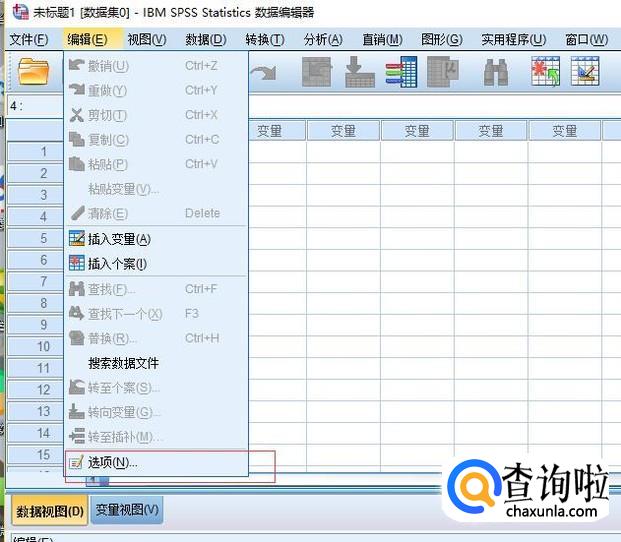Select row header 3
Image resolution: width=621 pixels, height=542 pixels.
[36, 195]
